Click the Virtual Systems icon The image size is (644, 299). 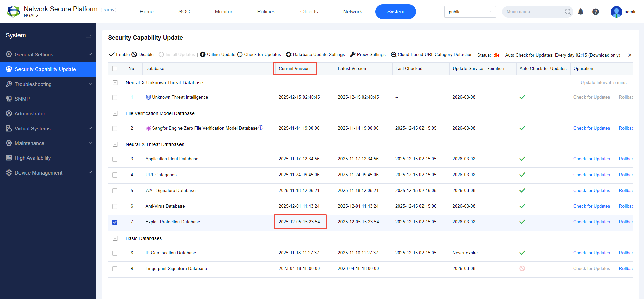9,128
